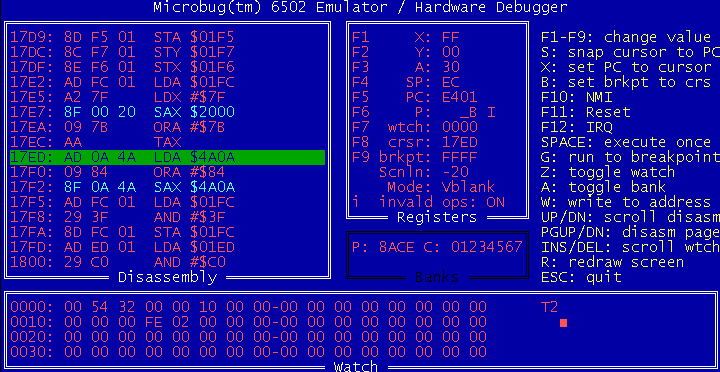This screenshot has height=372, width=720.
Task: Click the F5 key label beside PC
Action: click(x=361, y=97)
